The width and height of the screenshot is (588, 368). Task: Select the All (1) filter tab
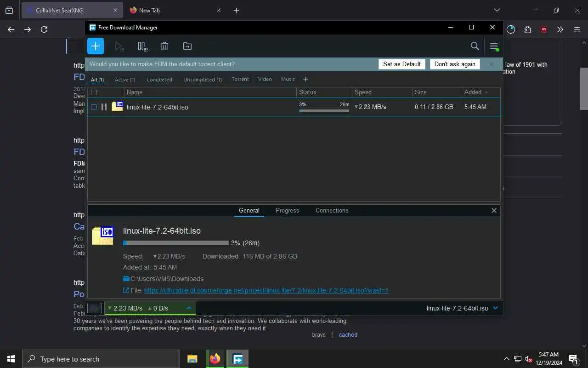(97, 80)
